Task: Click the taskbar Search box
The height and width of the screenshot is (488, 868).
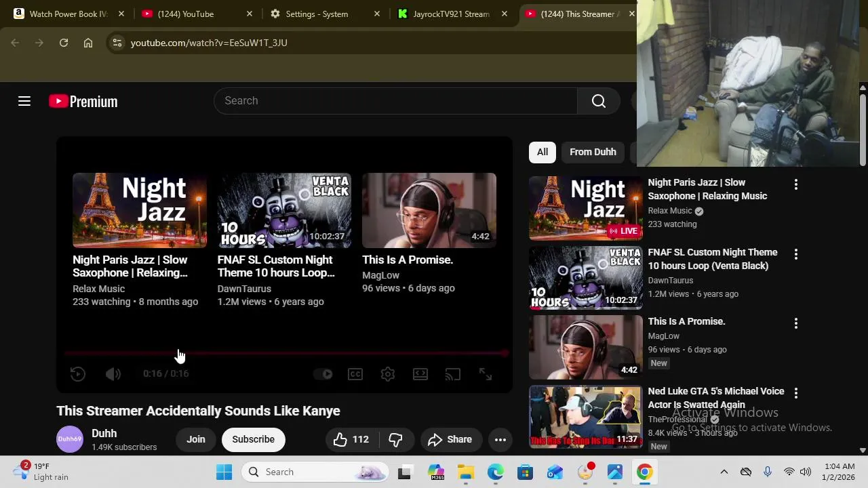Action: (315, 472)
